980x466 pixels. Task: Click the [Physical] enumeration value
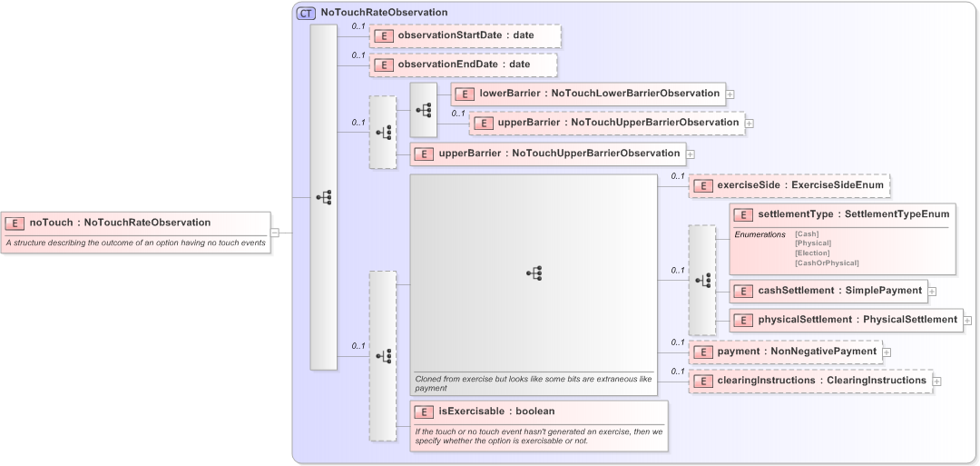point(812,243)
